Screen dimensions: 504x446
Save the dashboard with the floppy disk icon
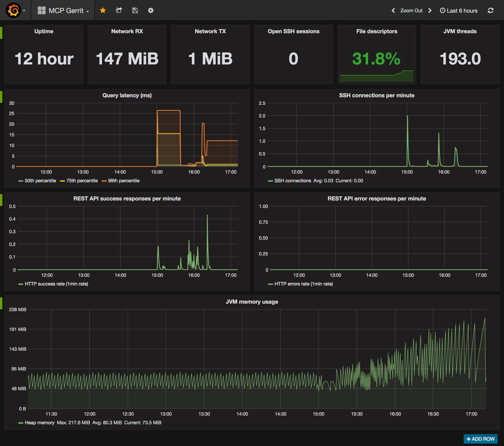point(135,10)
